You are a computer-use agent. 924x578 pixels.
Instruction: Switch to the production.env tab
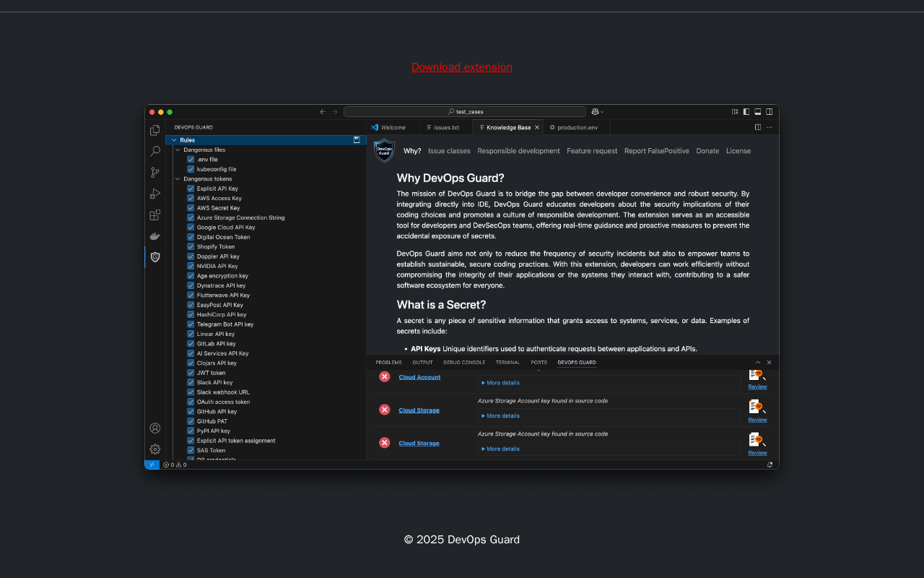click(x=574, y=127)
